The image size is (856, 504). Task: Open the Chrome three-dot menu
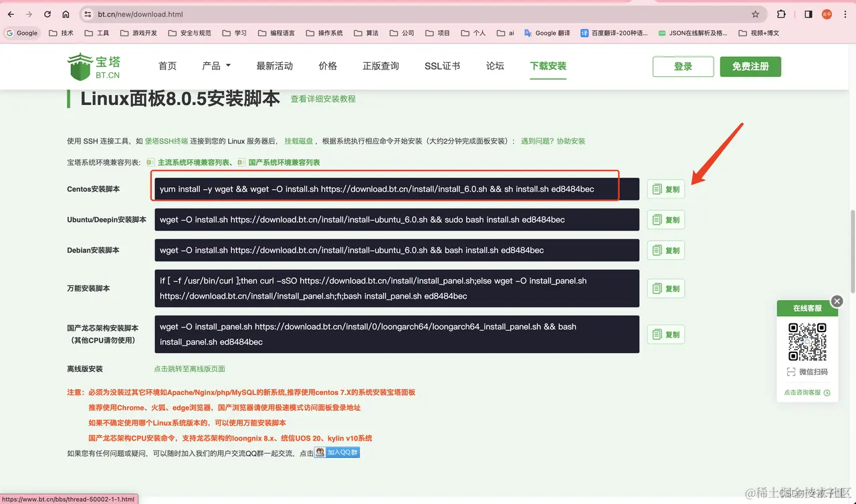845,14
